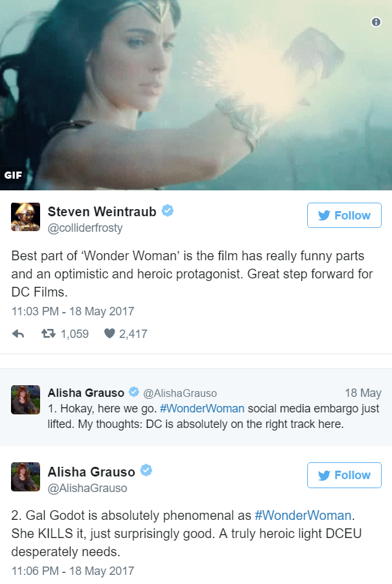The image size is (392, 584).
Task: Click the #WonderWoman hashtag in the embargo tweet
Action: pos(202,409)
